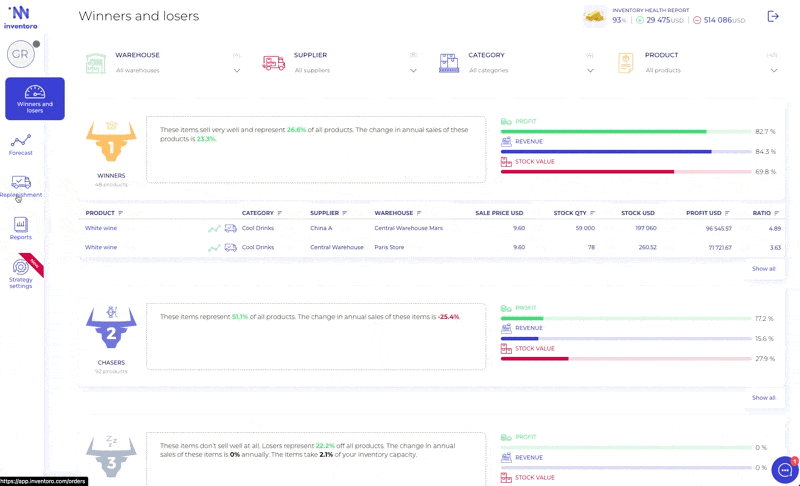Click delivery truck icon in Central Warehouse Mars row
The height and width of the screenshot is (486, 800).
(231, 228)
